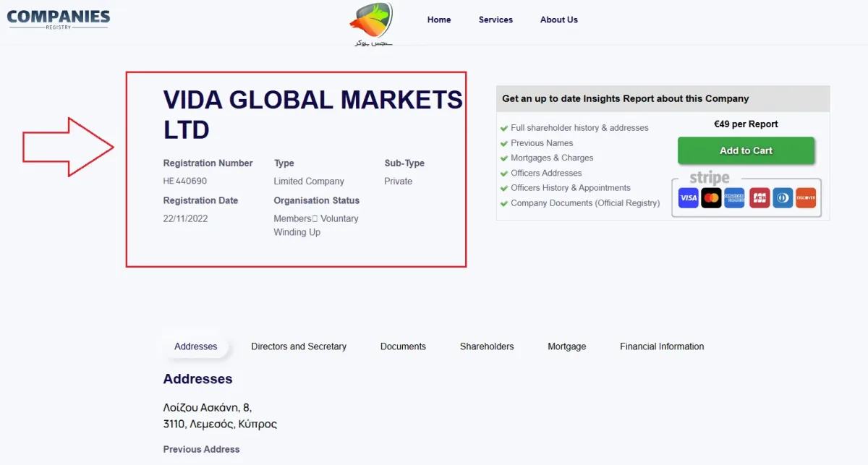Click Officers History & Appointments text
The height and width of the screenshot is (465, 868).
571,188
